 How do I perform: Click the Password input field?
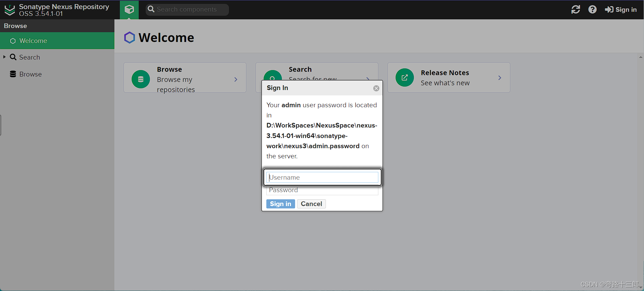(x=322, y=190)
